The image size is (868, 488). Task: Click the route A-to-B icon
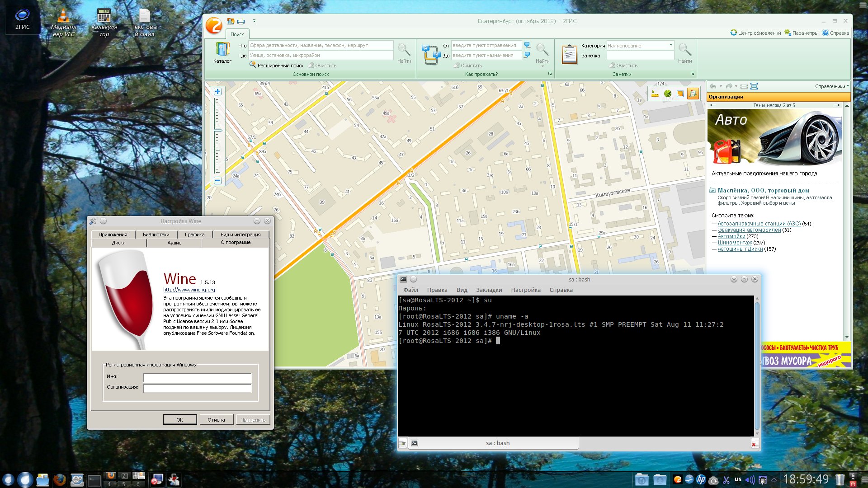click(430, 54)
